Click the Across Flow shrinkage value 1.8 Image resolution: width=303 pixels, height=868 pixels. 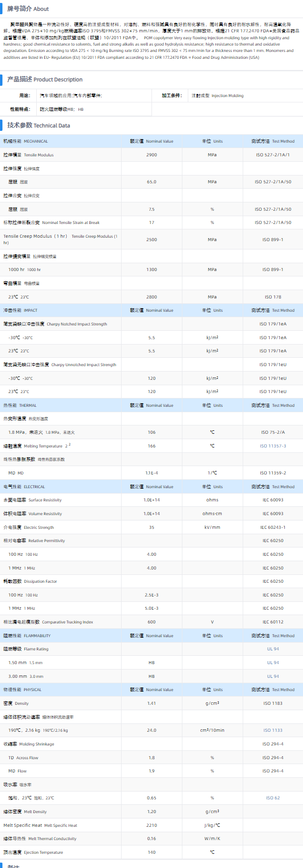click(x=151, y=758)
